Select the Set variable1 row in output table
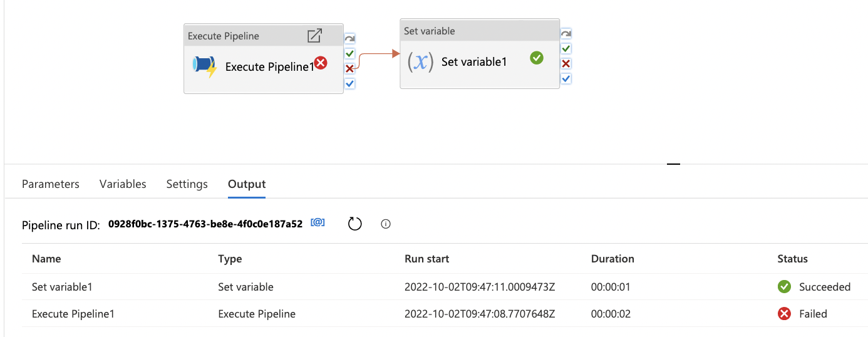 coord(62,287)
